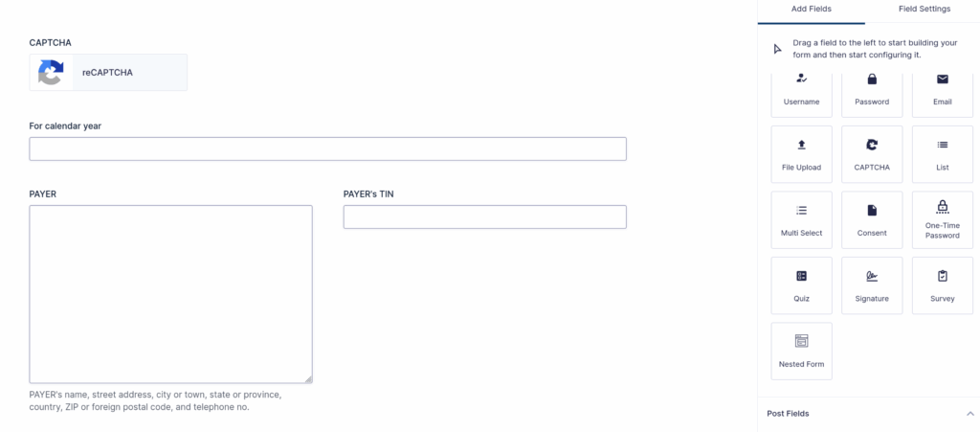The height and width of the screenshot is (432, 980).
Task: Pick the Multi Select field
Action: click(x=801, y=220)
